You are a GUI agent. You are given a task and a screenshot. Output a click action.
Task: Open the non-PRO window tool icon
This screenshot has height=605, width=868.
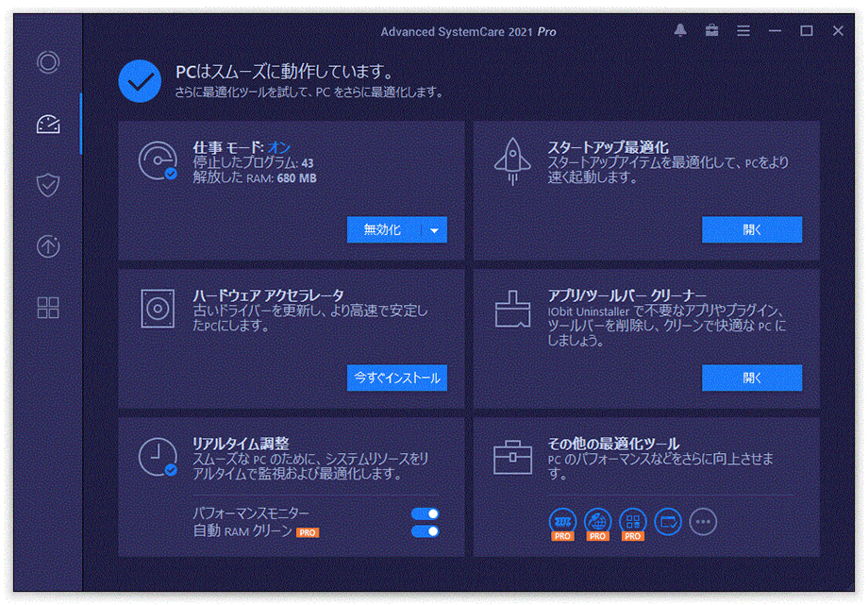tap(668, 522)
